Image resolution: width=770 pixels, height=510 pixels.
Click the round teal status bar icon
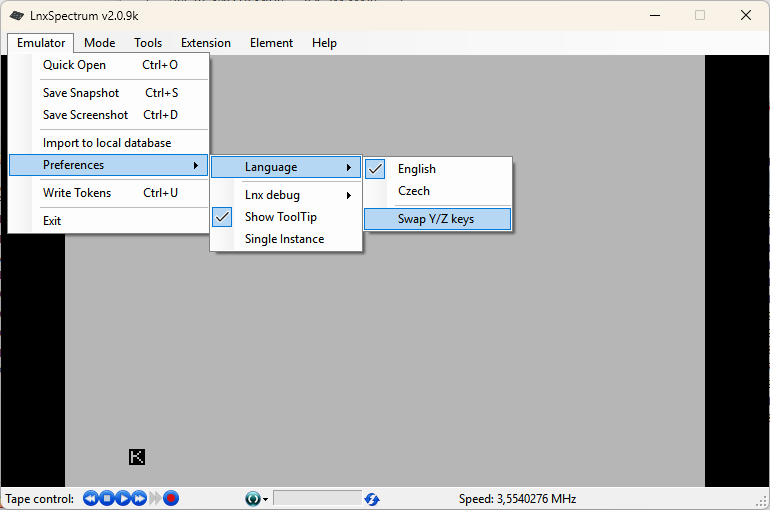(x=252, y=499)
